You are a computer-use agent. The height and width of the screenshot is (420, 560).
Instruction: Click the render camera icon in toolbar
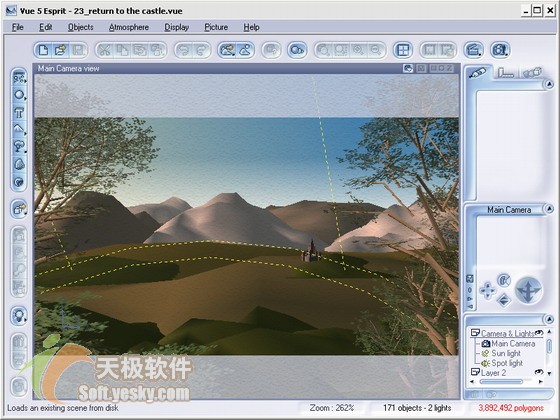pyautogui.click(x=500, y=50)
